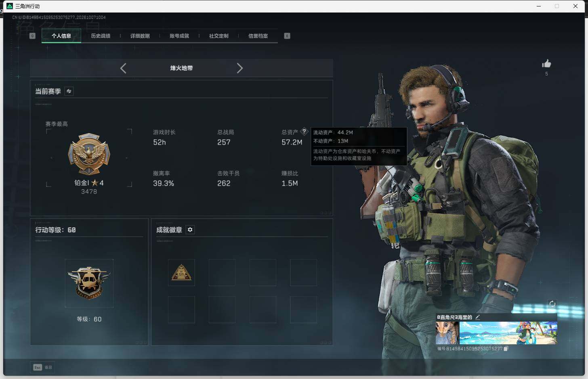
Task: Click the 击败干员 value 262
Action: point(224,184)
